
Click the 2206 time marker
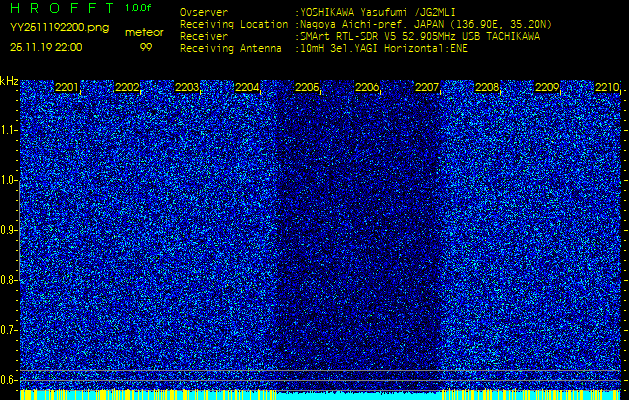click(367, 87)
